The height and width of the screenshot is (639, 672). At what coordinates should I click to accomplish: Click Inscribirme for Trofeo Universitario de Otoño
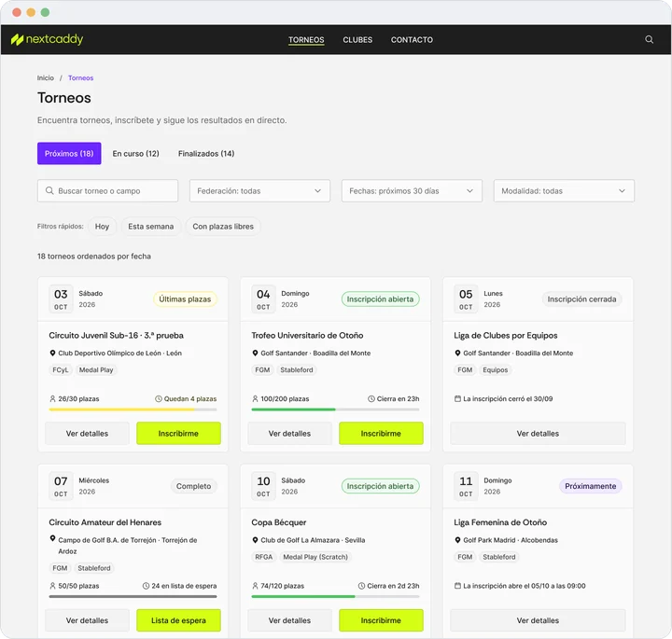click(x=381, y=434)
